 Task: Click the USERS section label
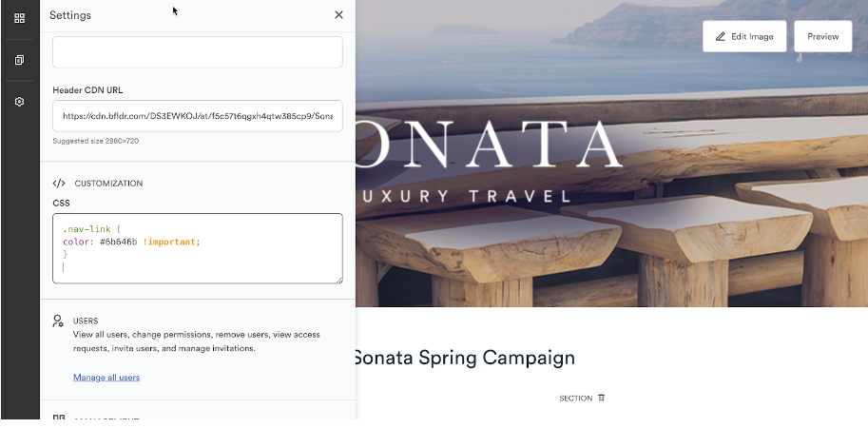pyautogui.click(x=86, y=321)
